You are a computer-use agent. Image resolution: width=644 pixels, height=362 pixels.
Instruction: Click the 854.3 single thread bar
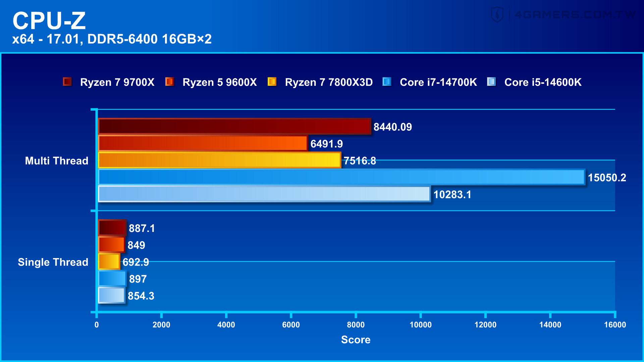112,295
